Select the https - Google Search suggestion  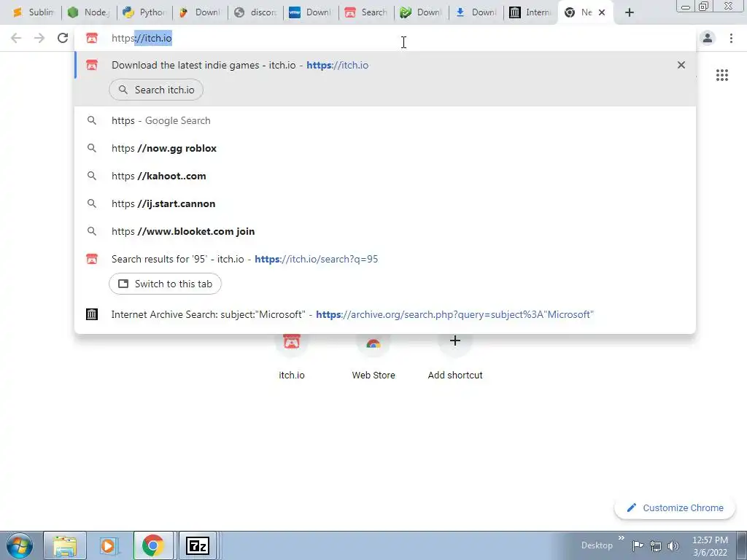[x=385, y=120]
